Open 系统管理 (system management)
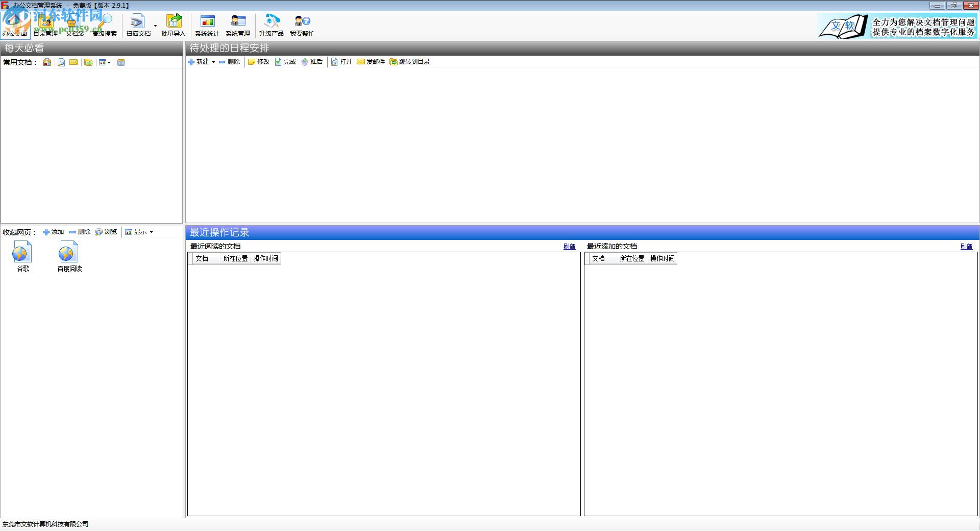 (x=238, y=26)
